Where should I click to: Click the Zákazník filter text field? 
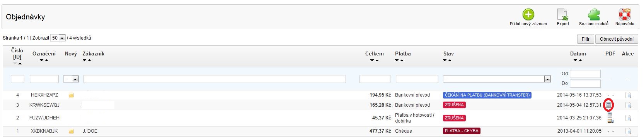215,79
